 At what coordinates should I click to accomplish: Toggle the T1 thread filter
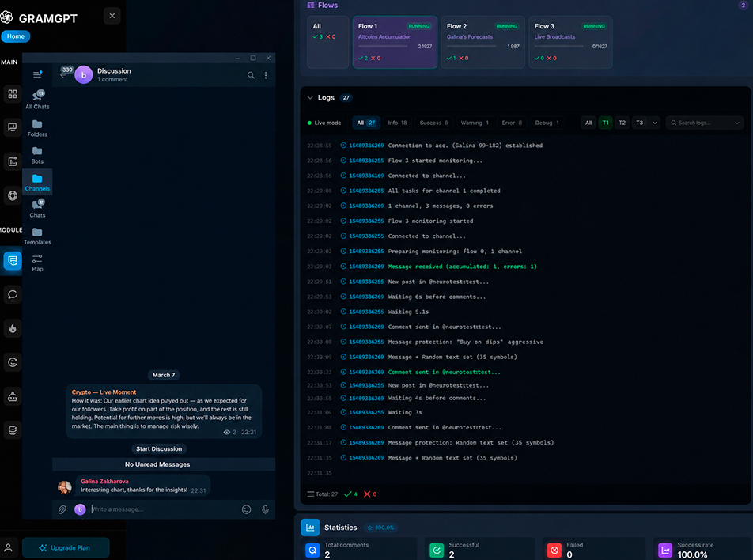(x=606, y=123)
